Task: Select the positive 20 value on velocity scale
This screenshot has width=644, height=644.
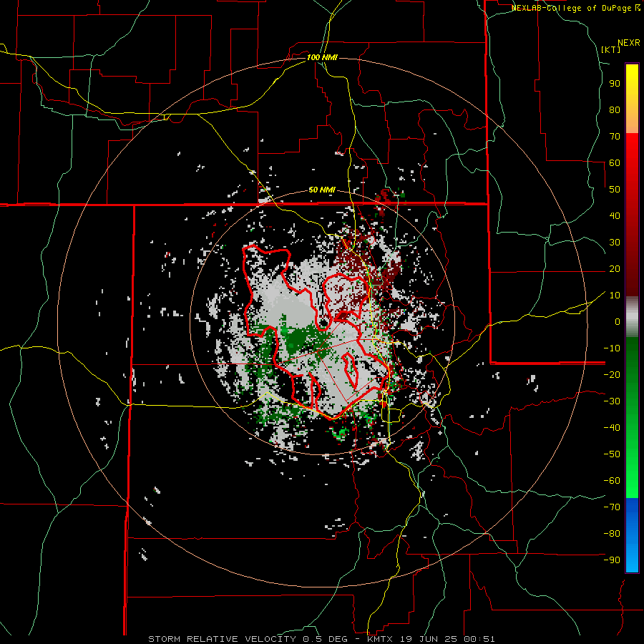Action: click(615, 268)
